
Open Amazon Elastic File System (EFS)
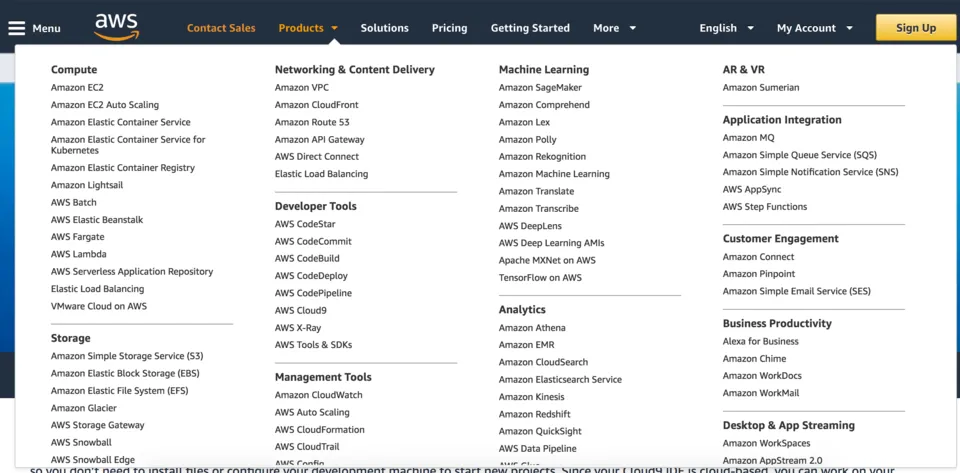(x=119, y=390)
